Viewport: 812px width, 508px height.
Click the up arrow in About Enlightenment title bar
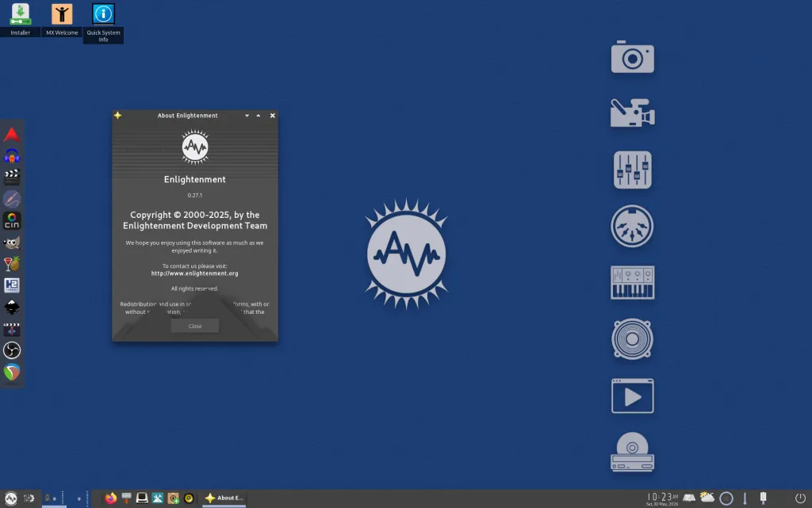coord(259,116)
